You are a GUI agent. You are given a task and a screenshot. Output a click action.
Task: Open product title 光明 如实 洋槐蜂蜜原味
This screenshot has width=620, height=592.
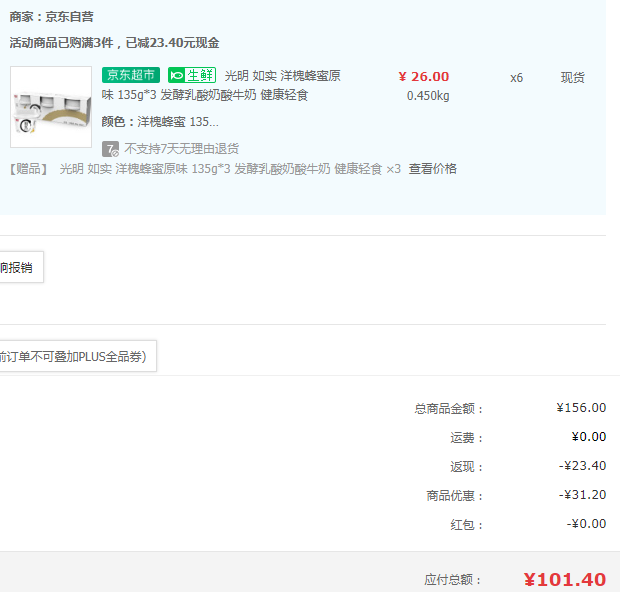point(221,85)
